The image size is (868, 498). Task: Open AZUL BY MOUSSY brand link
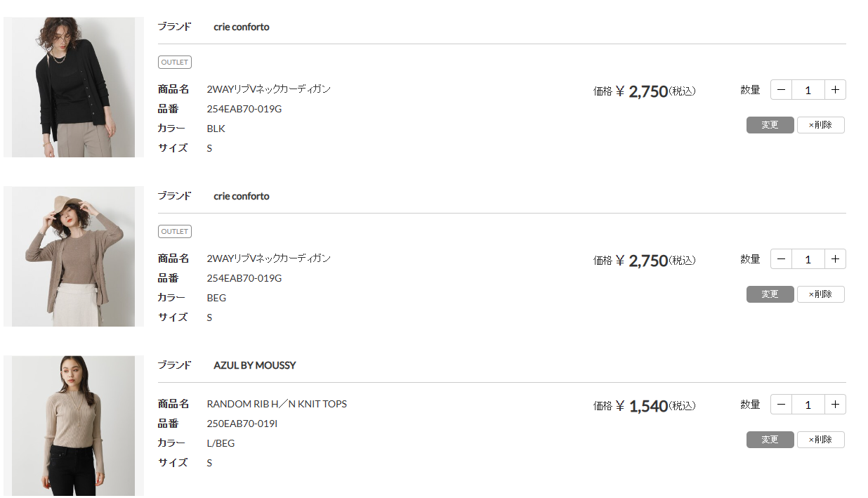pyautogui.click(x=255, y=365)
